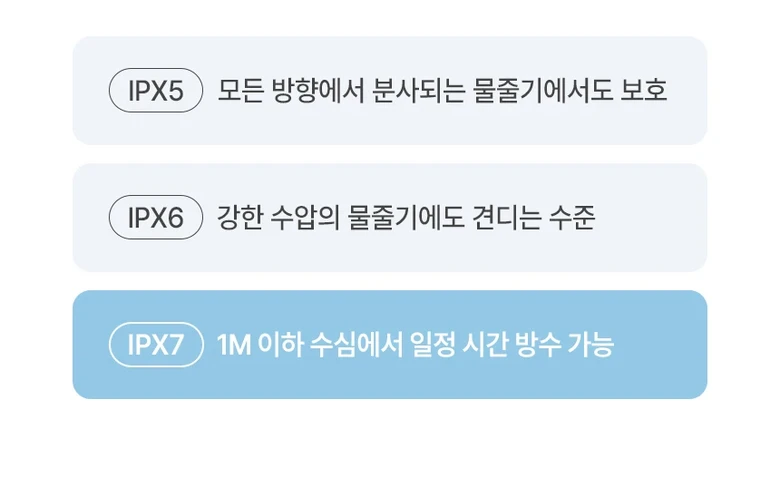Click the word 방향에서 in the IPX5 row
The image size is (780, 497).
click(318, 91)
